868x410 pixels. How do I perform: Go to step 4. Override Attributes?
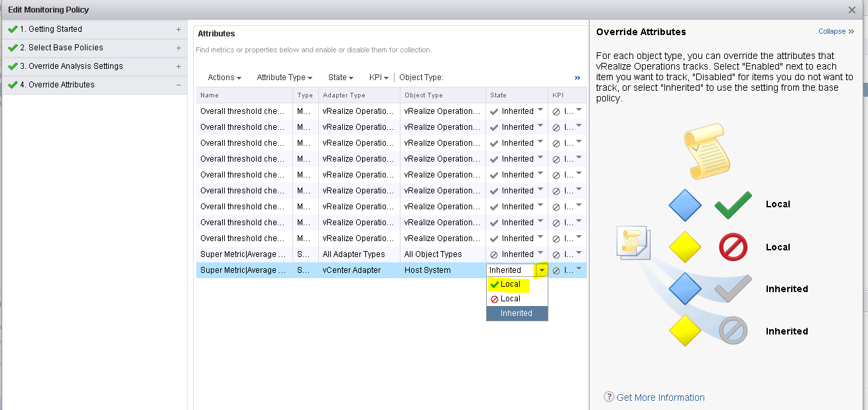pyautogui.click(x=56, y=85)
